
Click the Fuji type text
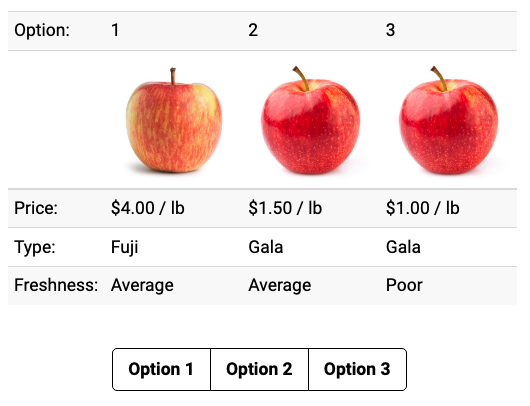[x=125, y=247]
